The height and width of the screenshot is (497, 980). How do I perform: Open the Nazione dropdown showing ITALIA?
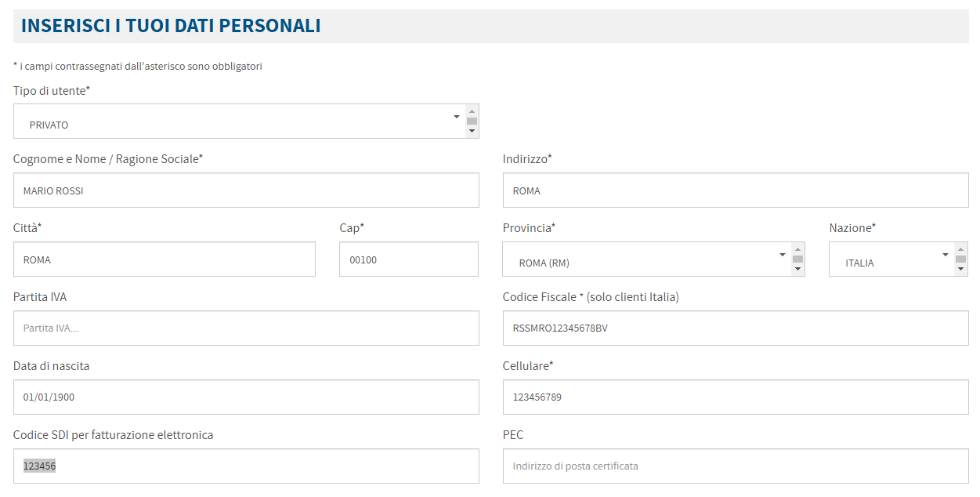tap(890, 259)
